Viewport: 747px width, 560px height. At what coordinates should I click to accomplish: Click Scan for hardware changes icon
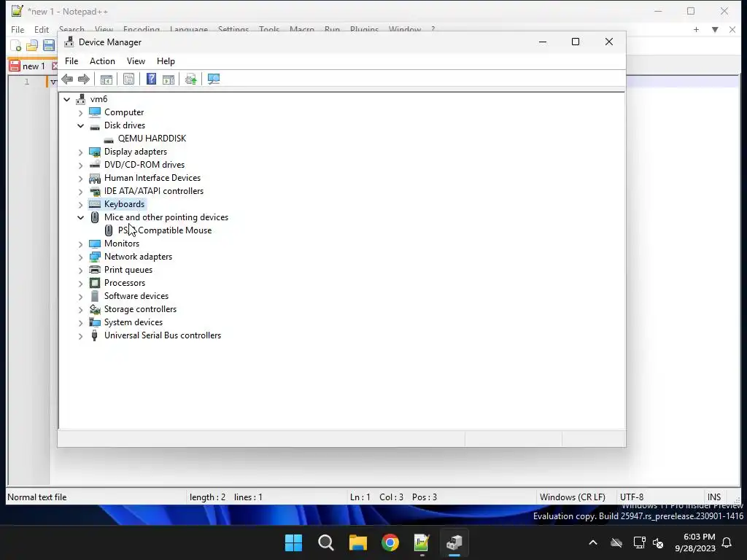[x=214, y=79]
